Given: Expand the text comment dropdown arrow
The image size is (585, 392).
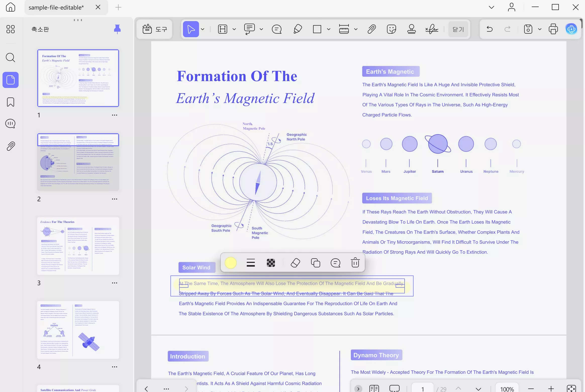Looking at the screenshot, I should 261,29.
